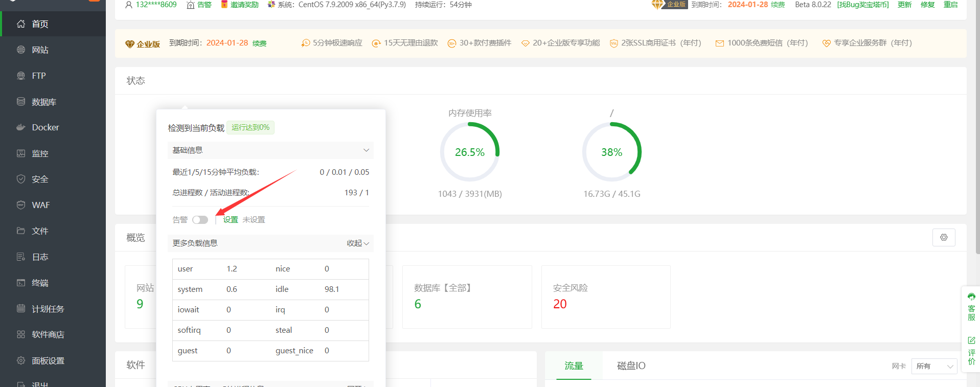Select 计划任务 in the sidebar
The image size is (980, 387).
point(48,309)
